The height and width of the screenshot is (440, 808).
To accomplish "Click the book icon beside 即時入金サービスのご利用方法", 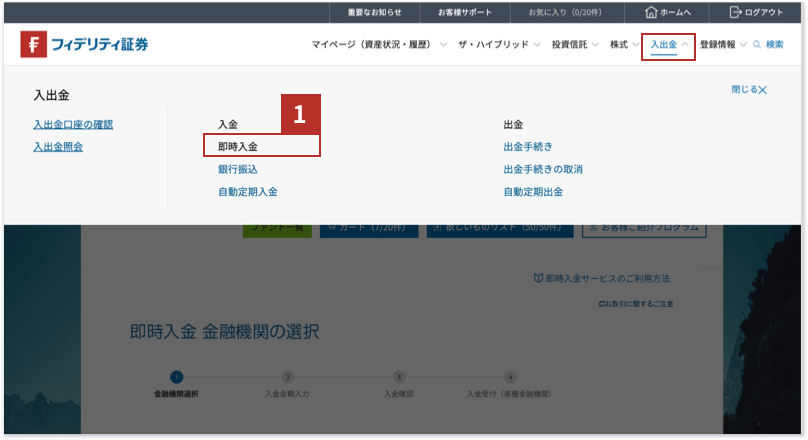I will tap(538, 278).
